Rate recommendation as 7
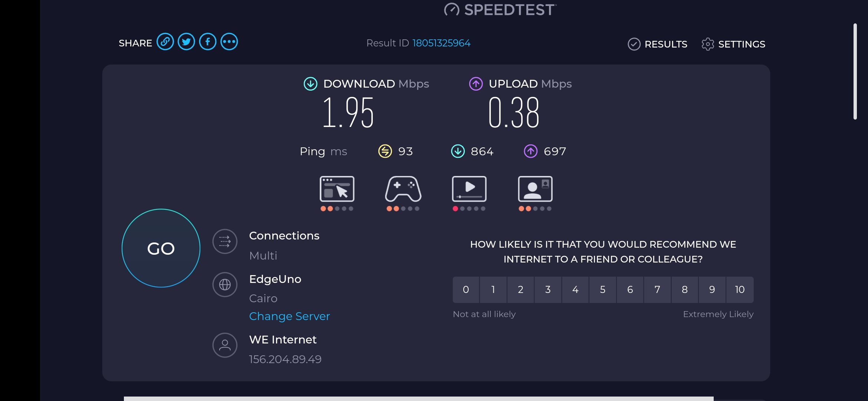868x401 pixels. pyautogui.click(x=657, y=290)
